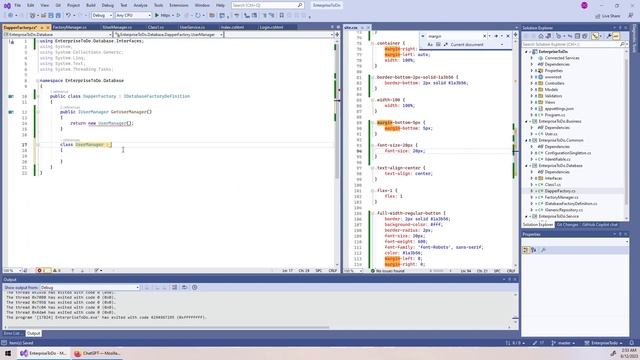Collapse the EnterpriseToDo.Business project node

click(x=527, y=121)
